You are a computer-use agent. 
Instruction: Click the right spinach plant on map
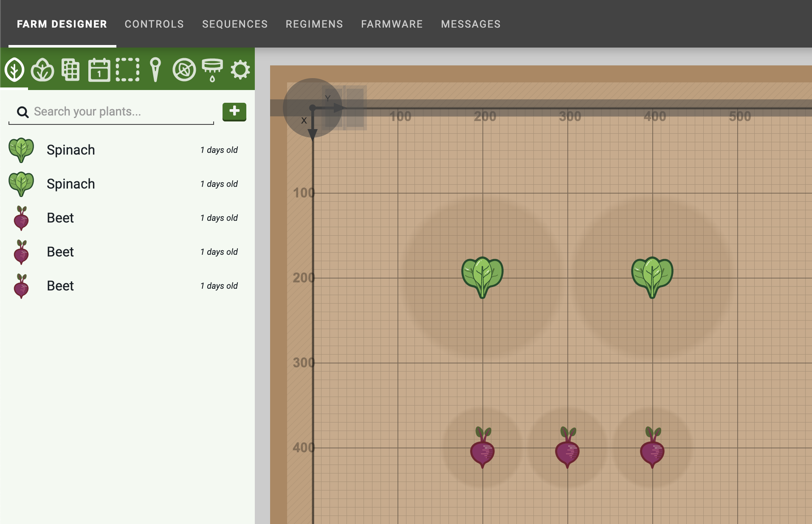(652, 277)
